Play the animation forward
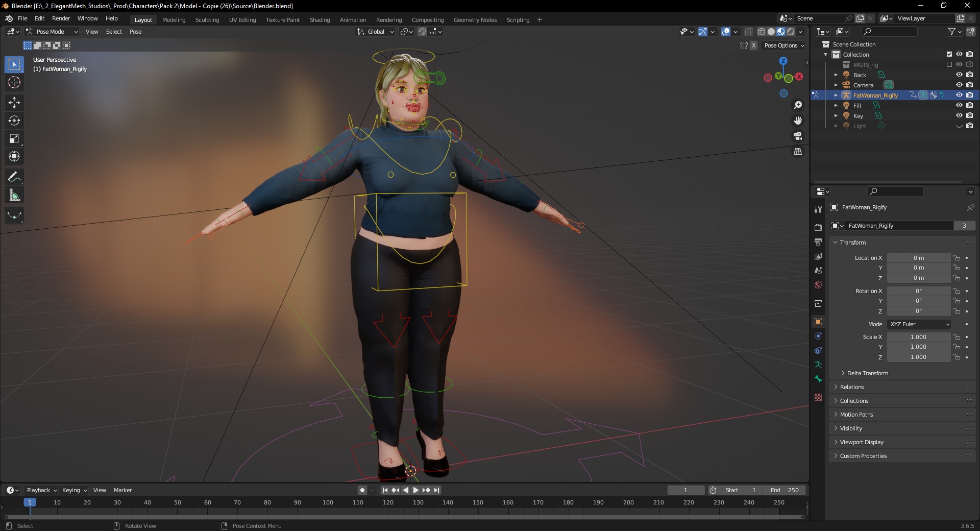This screenshot has height=531, width=980. [x=416, y=490]
